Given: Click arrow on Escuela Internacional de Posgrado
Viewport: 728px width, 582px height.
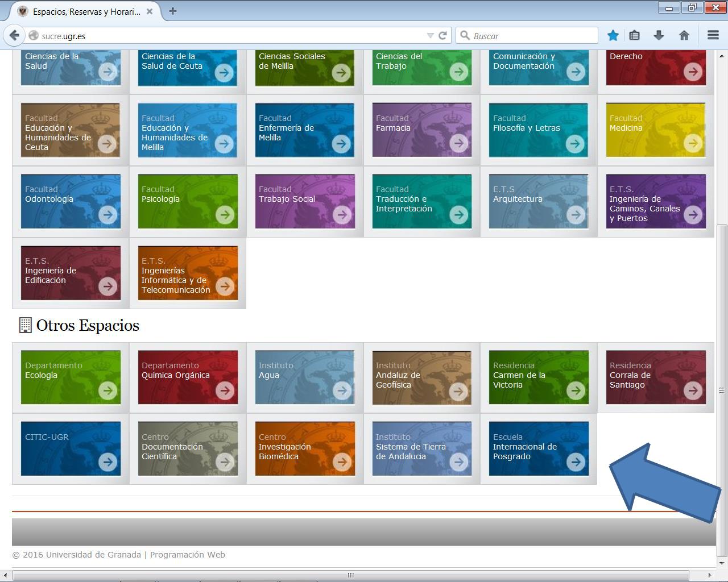Looking at the screenshot, I should [x=576, y=462].
